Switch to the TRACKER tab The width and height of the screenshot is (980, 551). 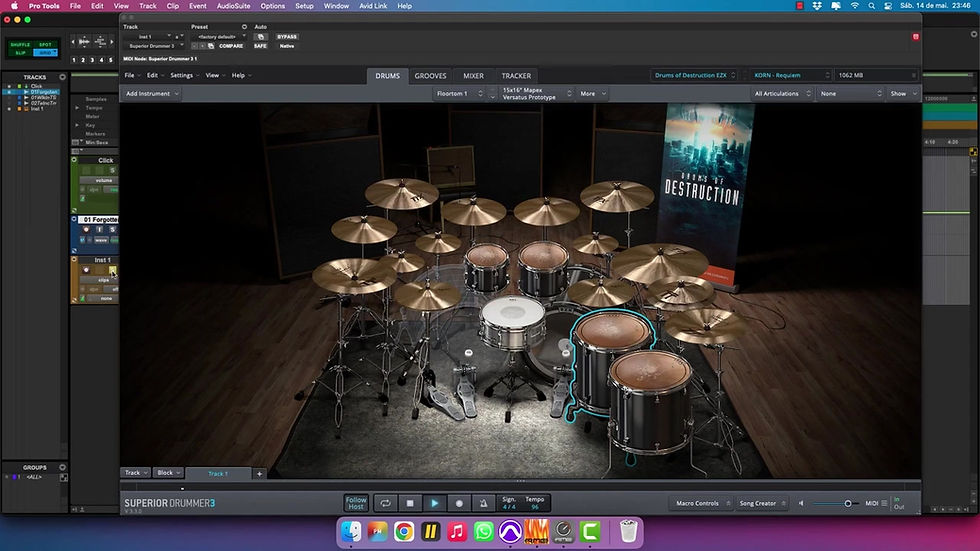516,76
